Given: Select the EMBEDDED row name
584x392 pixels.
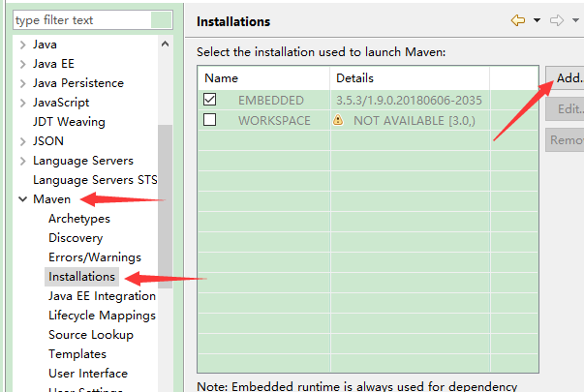Looking at the screenshot, I should tap(271, 100).
